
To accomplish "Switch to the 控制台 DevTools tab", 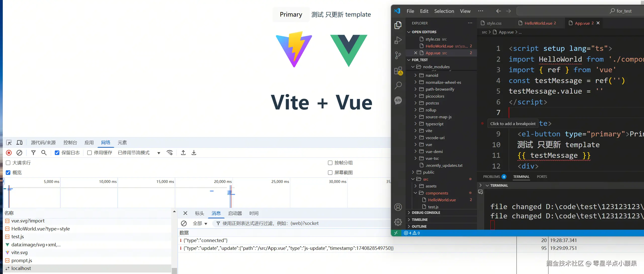I will 70,143.
